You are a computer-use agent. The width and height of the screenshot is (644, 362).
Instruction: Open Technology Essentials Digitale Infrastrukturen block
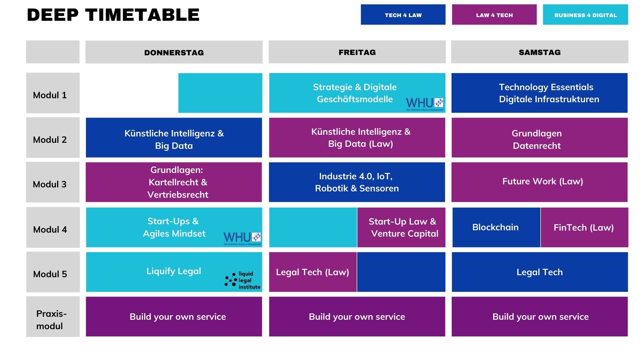[x=539, y=93]
